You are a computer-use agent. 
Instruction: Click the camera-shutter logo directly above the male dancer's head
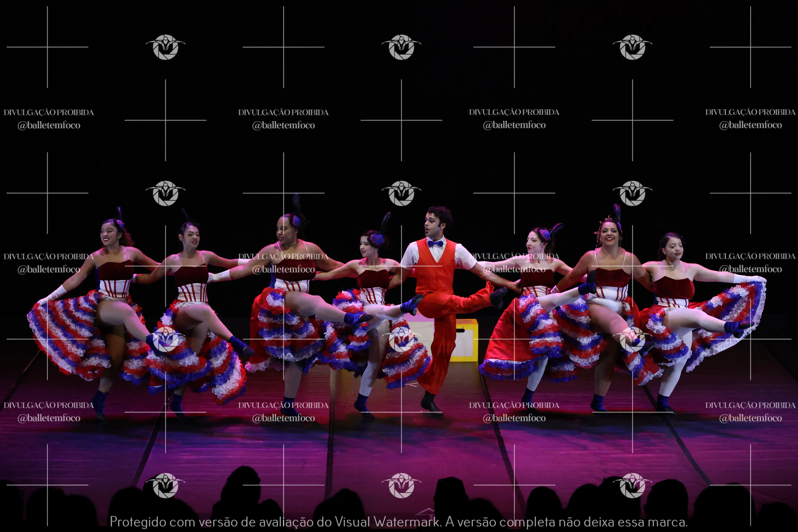pyautogui.click(x=401, y=193)
